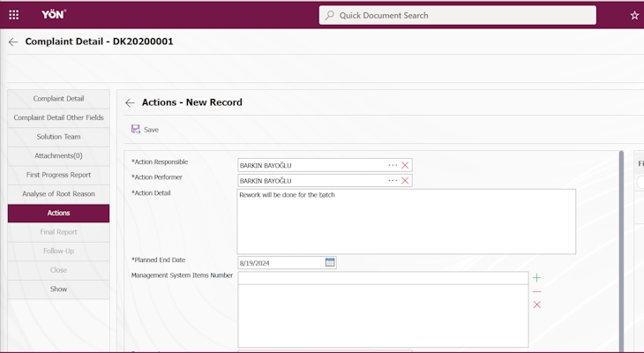Click into the Action Detail text area
The image size is (644, 353).
point(406,222)
